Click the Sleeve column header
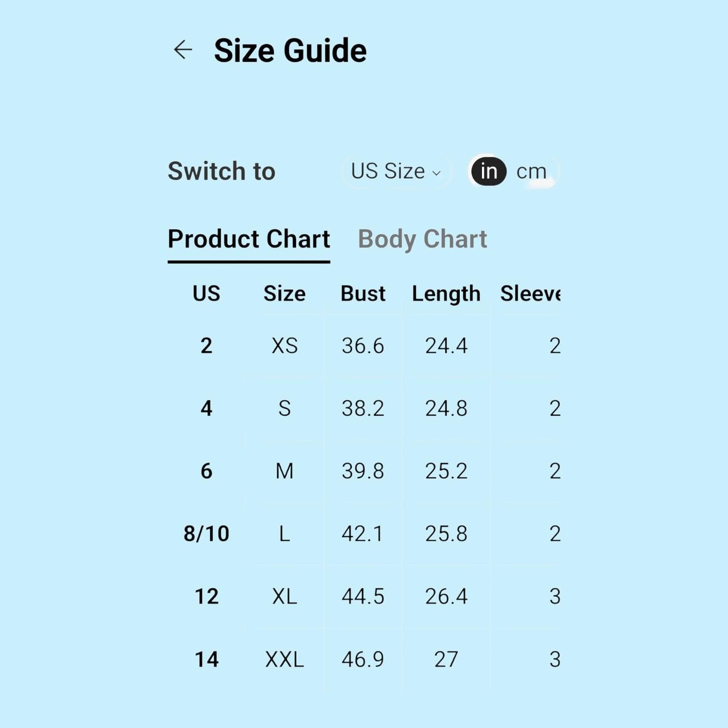This screenshot has height=728, width=728. pyautogui.click(x=530, y=294)
